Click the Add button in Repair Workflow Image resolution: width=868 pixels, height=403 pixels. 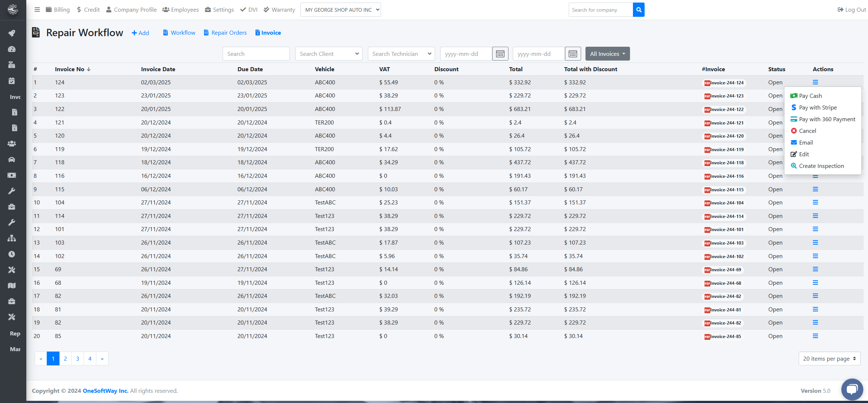[140, 32]
